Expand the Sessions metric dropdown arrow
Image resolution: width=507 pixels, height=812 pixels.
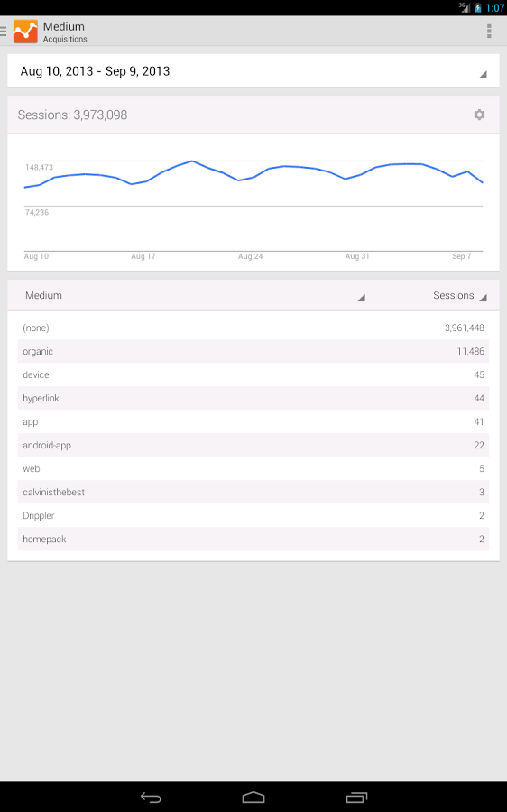pos(484,297)
